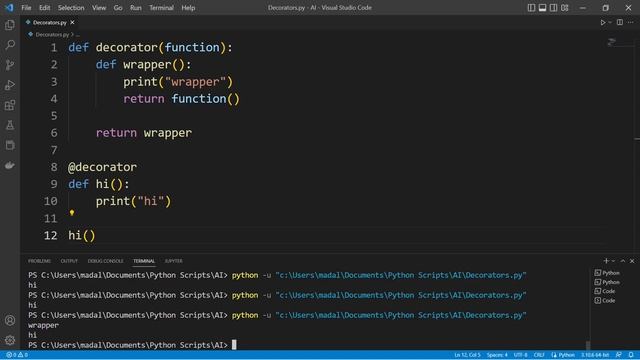The width and height of the screenshot is (640, 360).
Task: Switch to the Problems panel tab
Action: pyautogui.click(x=39, y=261)
